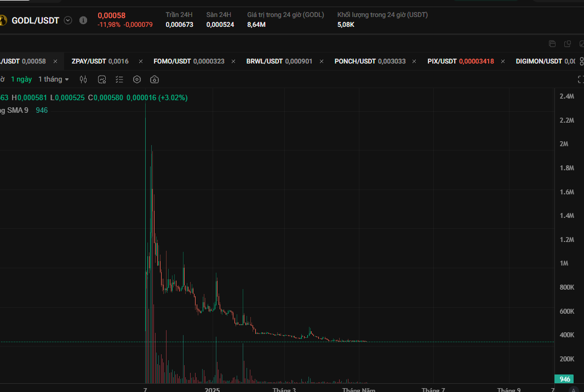Switch to the BRWL/USDT tab

click(279, 61)
